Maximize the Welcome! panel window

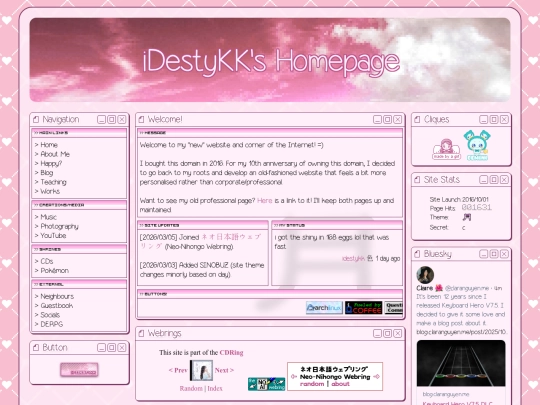[387, 120]
